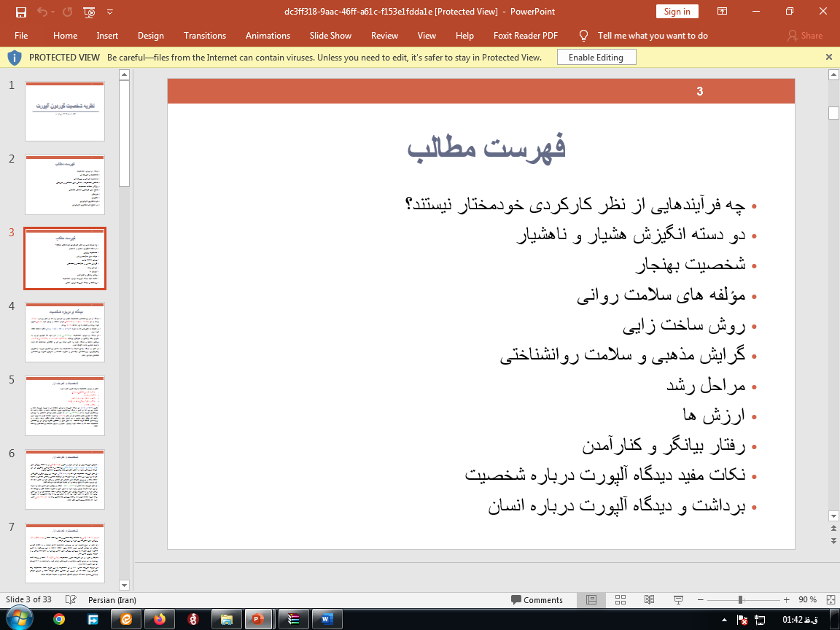Switch to the Home tab
Screen dimensions: 840x630
[x=66, y=35]
